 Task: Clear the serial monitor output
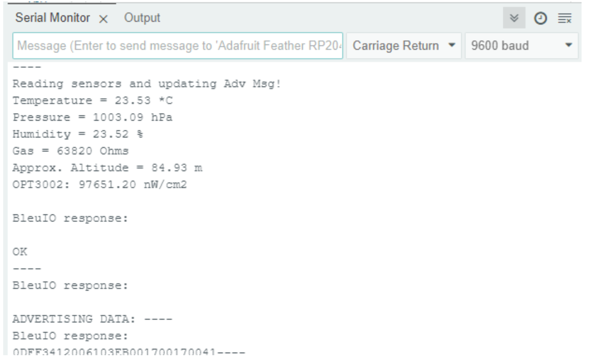[x=565, y=18]
